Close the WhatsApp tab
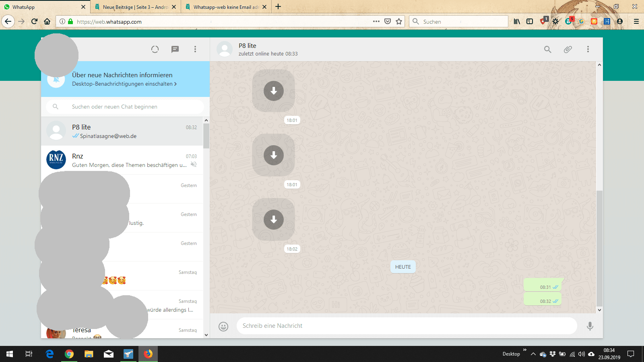Image resolution: width=644 pixels, height=362 pixels. pos(83,7)
